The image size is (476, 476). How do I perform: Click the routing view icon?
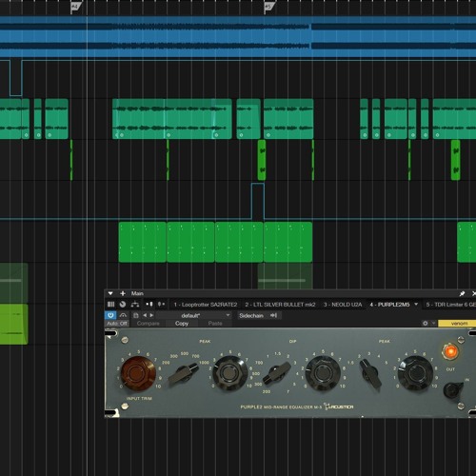pos(135,305)
